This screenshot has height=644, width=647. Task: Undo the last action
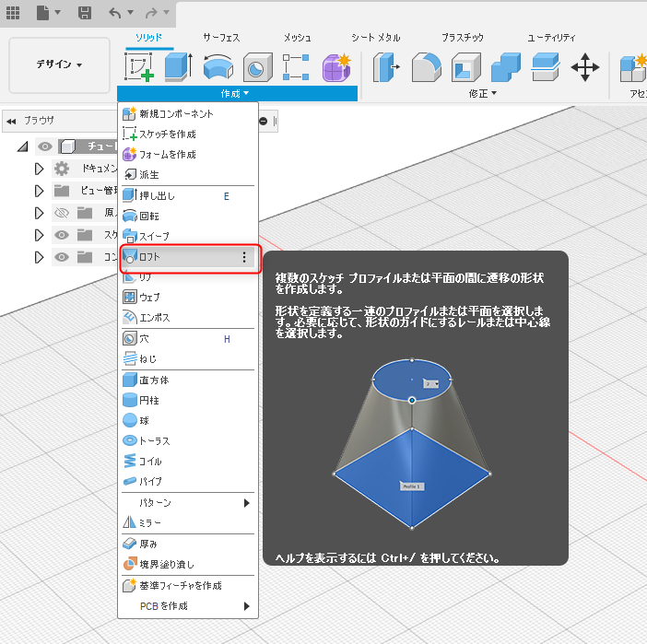[115, 13]
